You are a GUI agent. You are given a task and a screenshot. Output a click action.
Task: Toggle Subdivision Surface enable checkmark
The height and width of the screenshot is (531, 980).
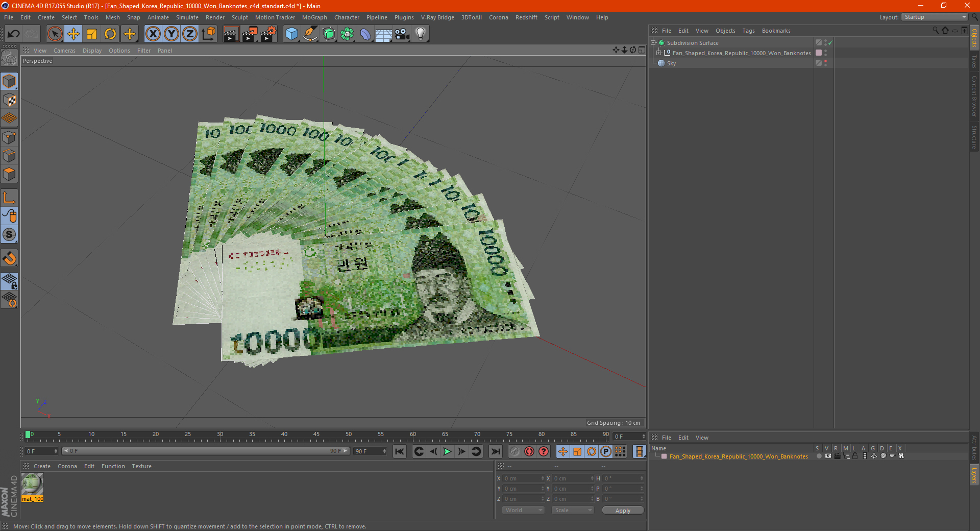click(x=830, y=43)
